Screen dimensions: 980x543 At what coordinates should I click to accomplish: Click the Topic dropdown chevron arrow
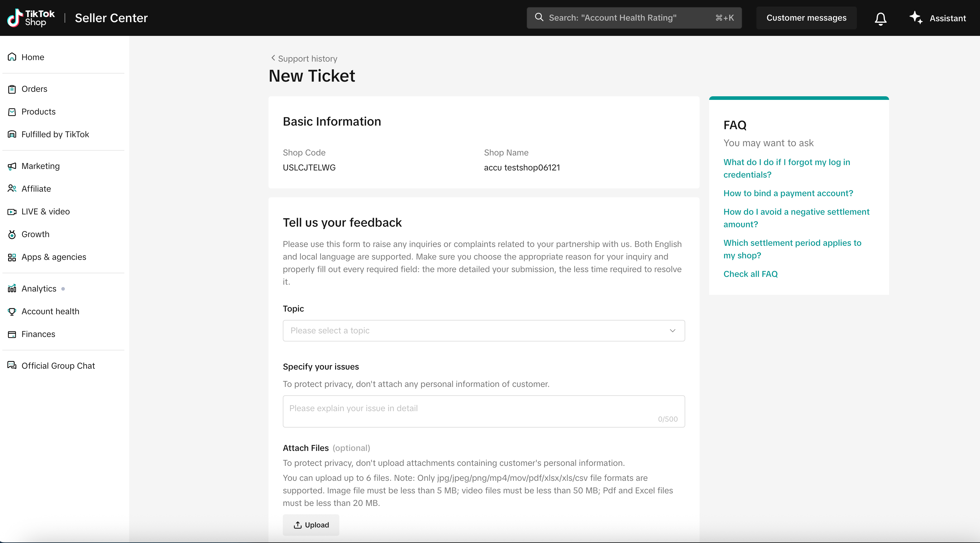pos(672,331)
